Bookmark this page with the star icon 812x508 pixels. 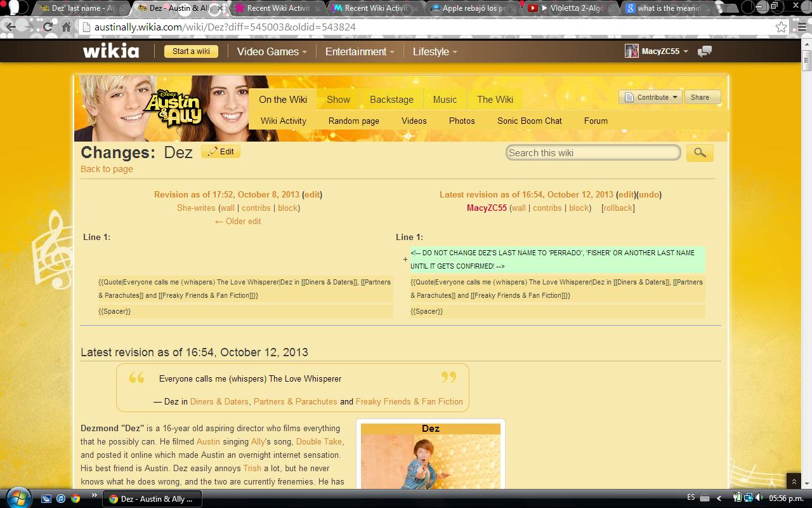click(x=781, y=27)
